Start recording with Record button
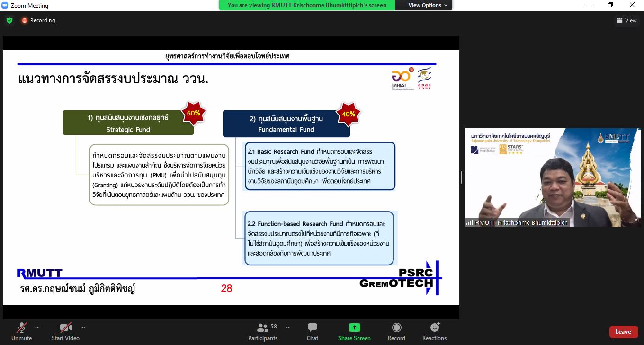The width and height of the screenshot is (644, 345). pos(396,332)
